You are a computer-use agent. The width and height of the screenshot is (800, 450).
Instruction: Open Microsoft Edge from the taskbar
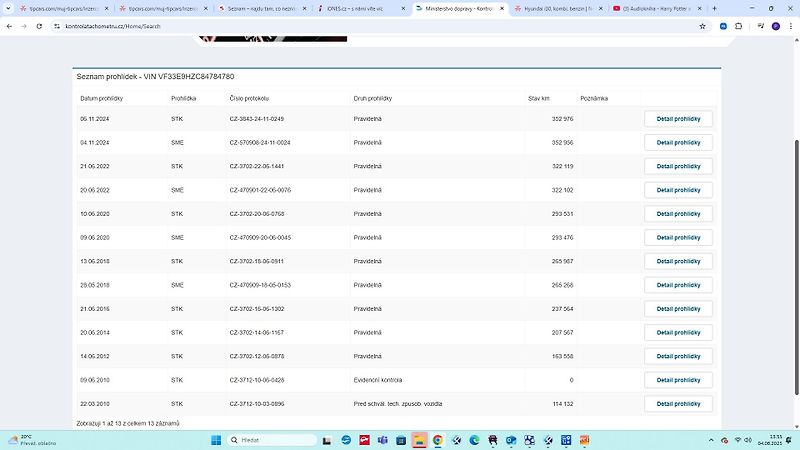coord(474,440)
